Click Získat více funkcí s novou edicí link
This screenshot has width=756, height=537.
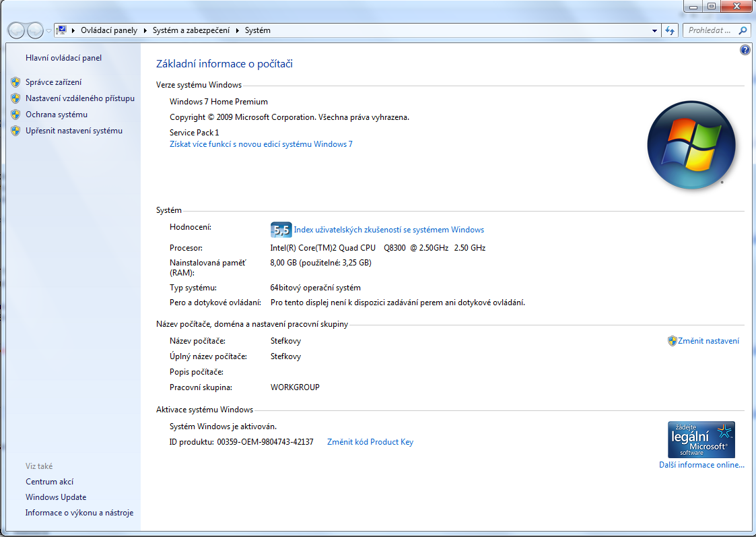[261, 144]
